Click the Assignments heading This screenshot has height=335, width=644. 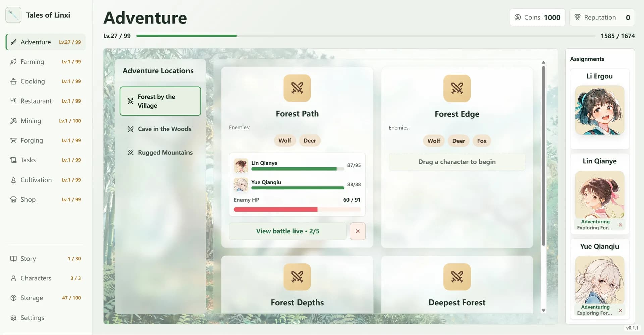coord(587,59)
